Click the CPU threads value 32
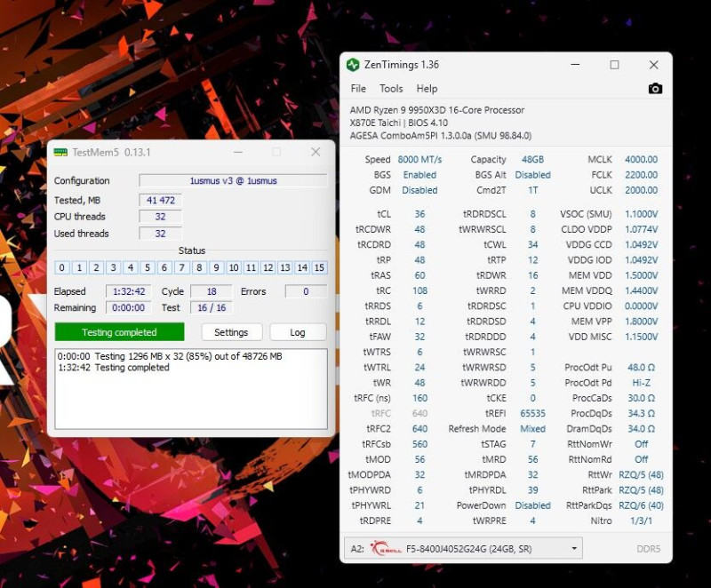The height and width of the screenshot is (588, 711). 161,217
